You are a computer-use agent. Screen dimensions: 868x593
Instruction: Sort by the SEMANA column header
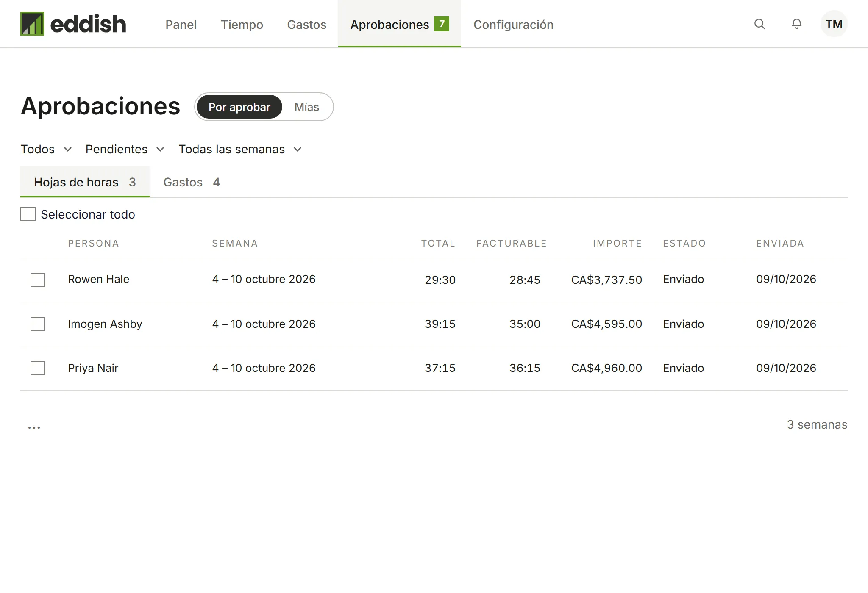tap(235, 243)
